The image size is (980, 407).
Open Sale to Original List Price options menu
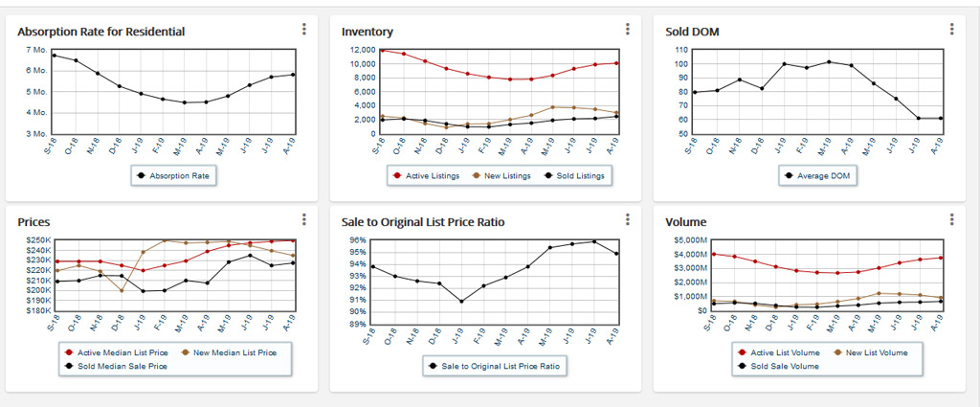pyautogui.click(x=628, y=219)
